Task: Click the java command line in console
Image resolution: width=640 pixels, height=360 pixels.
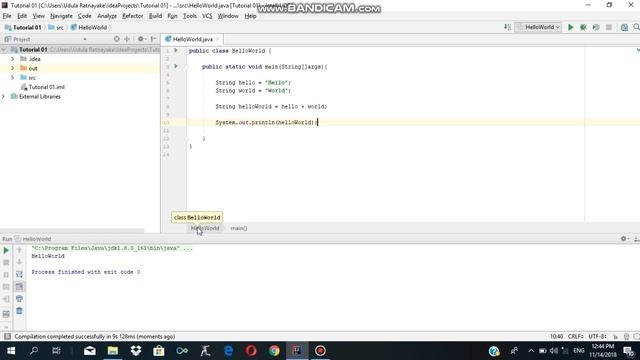Action: pyautogui.click(x=112, y=248)
